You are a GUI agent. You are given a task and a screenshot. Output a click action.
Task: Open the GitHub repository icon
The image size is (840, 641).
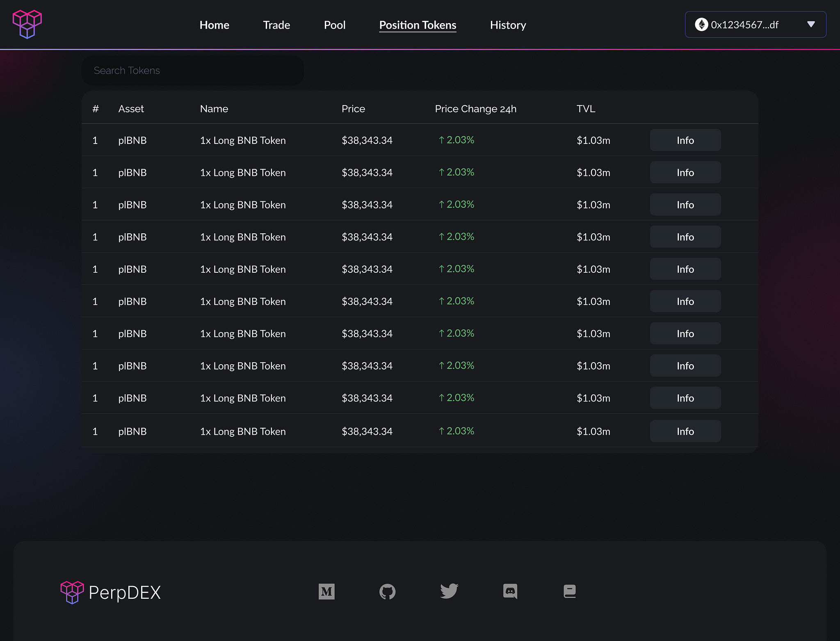(388, 591)
